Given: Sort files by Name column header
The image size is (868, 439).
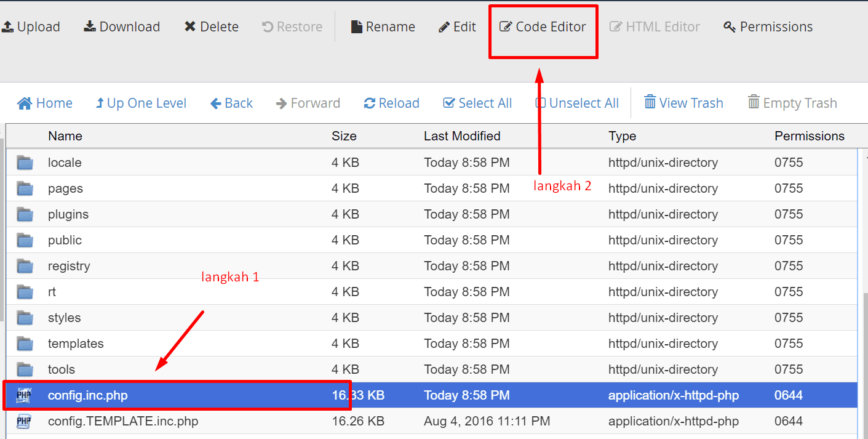Looking at the screenshot, I should [65, 136].
